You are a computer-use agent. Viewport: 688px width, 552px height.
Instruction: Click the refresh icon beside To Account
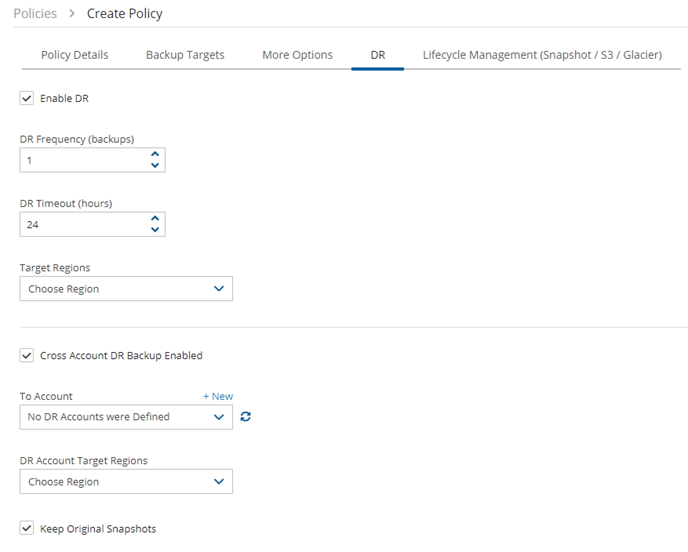point(246,416)
